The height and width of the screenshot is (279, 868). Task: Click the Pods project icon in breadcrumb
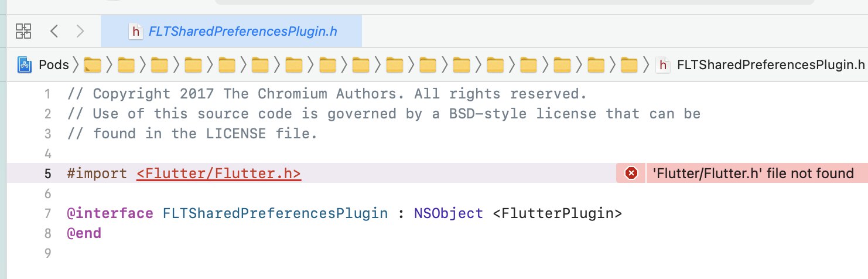(x=24, y=64)
